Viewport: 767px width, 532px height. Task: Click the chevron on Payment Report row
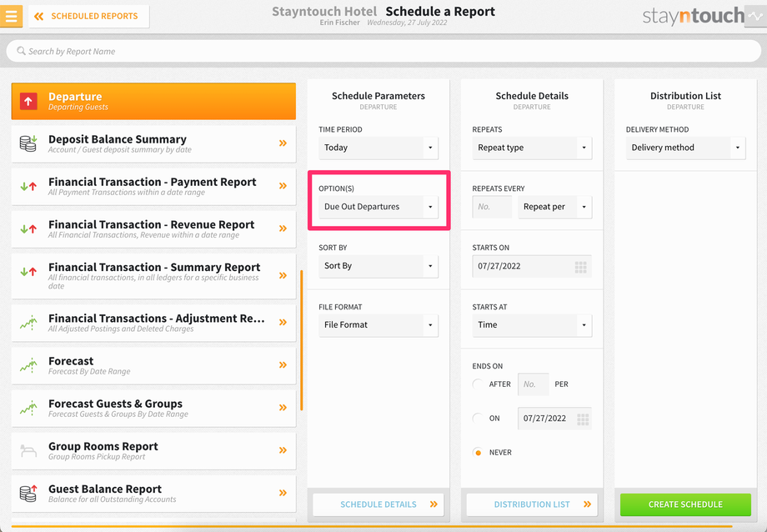pyautogui.click(x=283, y=185)
